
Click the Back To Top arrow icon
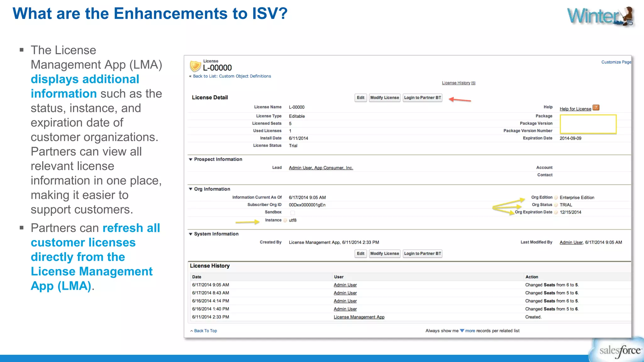(192, 331)
